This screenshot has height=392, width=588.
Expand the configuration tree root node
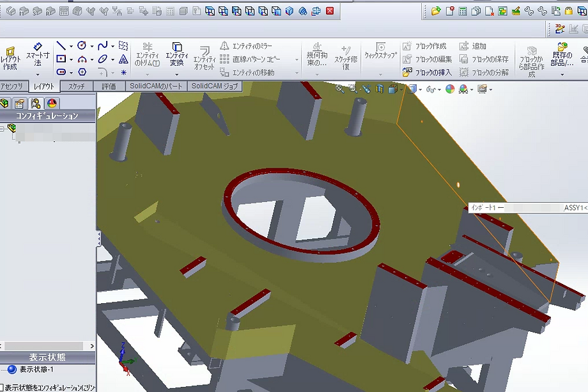2,129
